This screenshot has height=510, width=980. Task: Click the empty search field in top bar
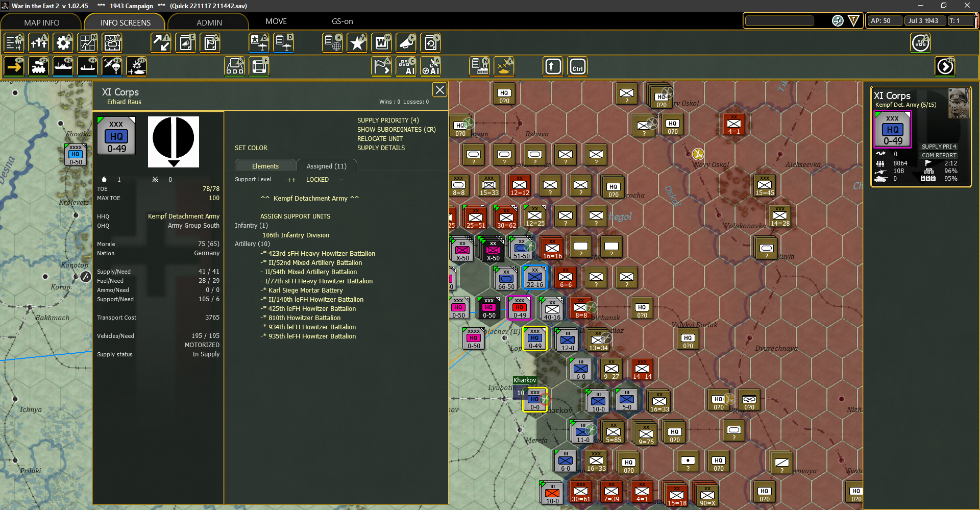click(779, 21)
